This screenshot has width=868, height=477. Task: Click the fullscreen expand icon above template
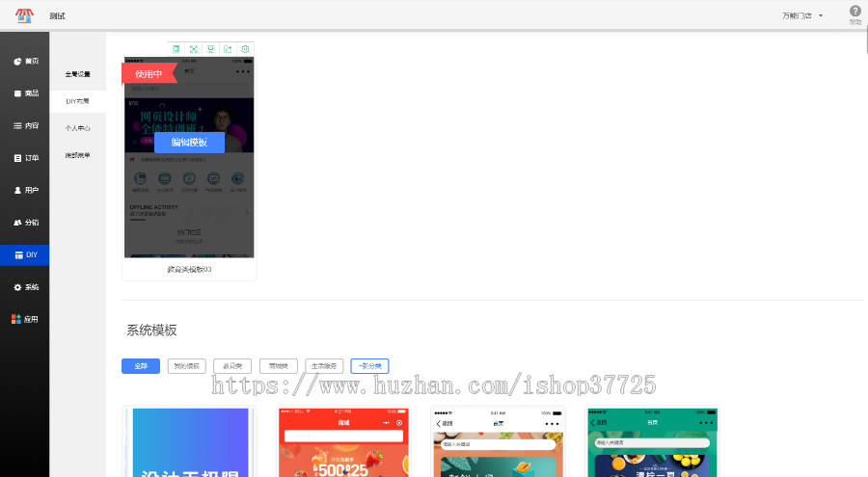(193, 49)
